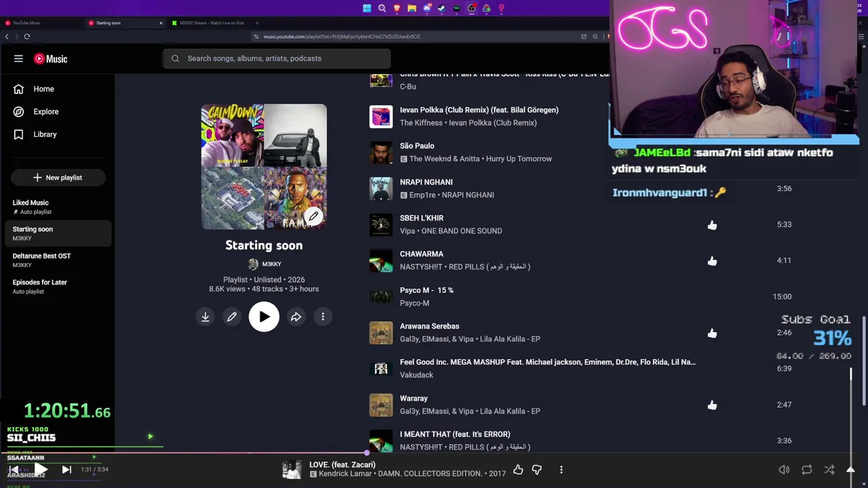Edit the playlist details with pencil button
The image size is (868, 488).
(x=232, y=317)
